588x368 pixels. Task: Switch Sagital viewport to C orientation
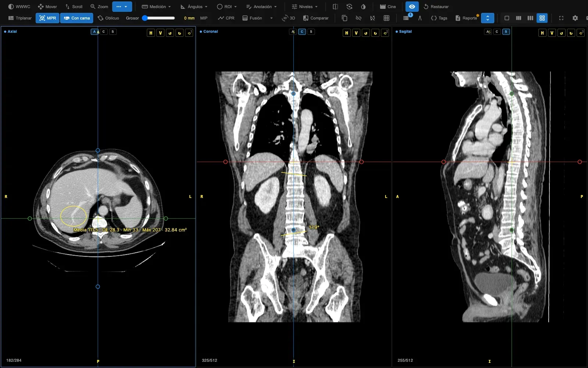[x=497, y=32]
